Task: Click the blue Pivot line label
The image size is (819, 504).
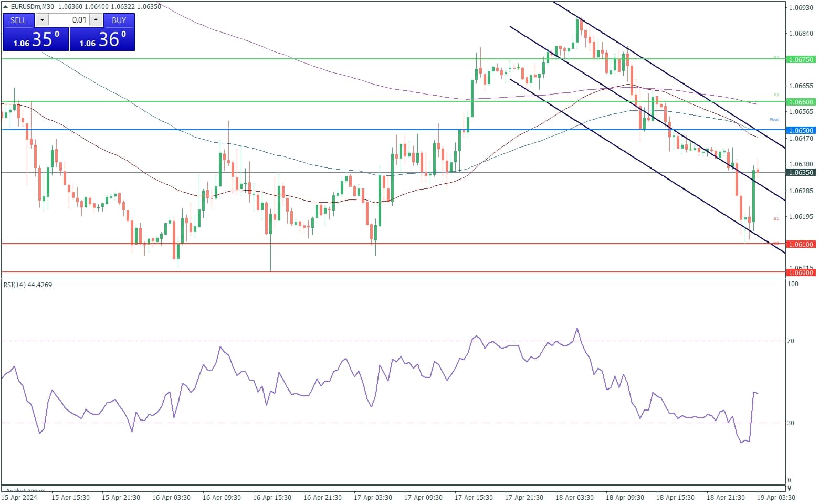Action: click(774, 120)
